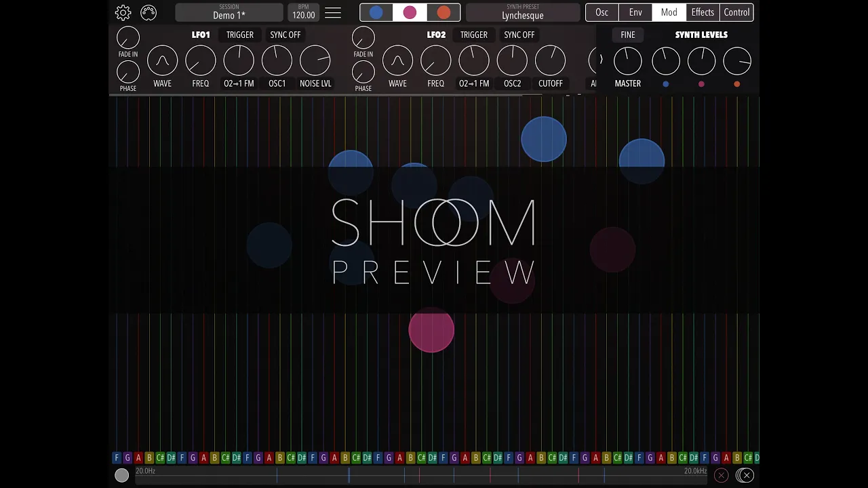Select the orange synth layer
This screenshot has width=868, height=488.
(443, 12)
